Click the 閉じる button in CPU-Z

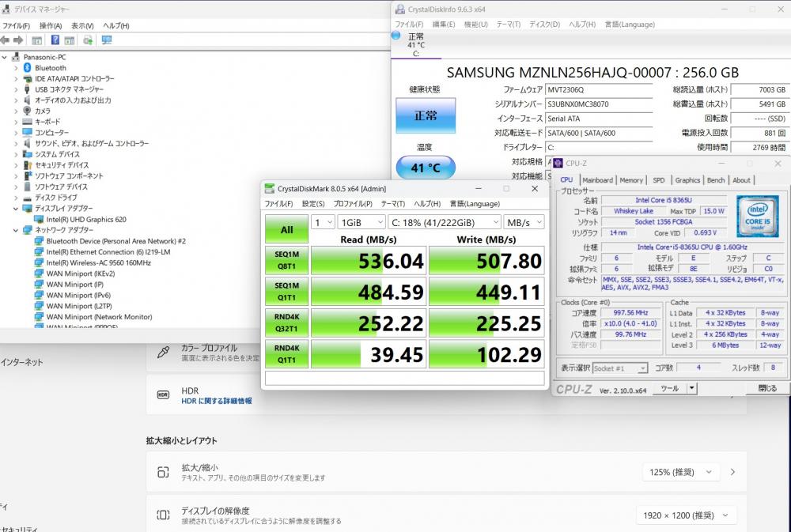766,388
